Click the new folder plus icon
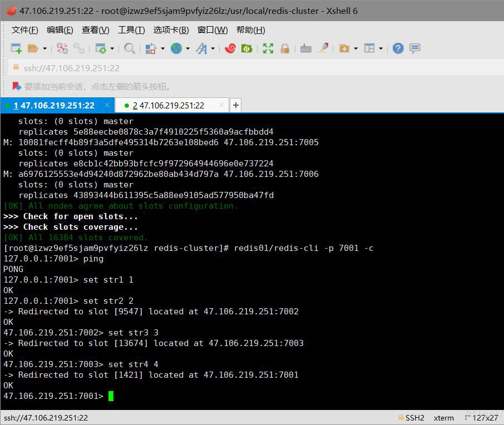504x425 pixels. pos(344,48)
